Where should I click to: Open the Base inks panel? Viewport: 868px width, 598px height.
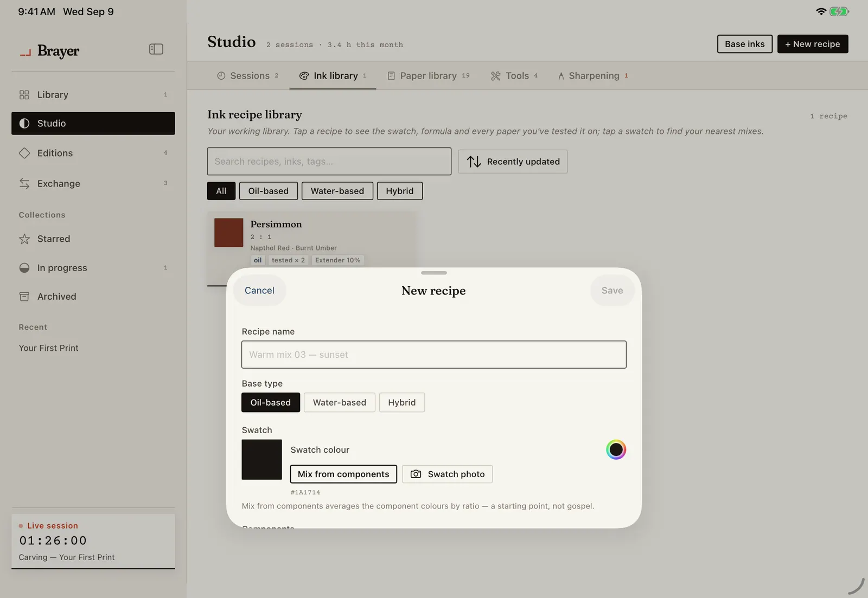[744, 44]
